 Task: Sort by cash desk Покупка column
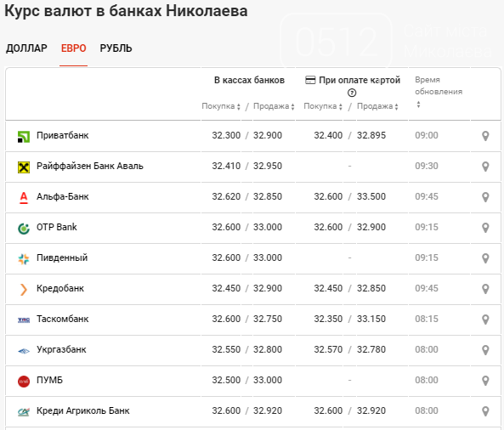click(x=221, y=106)
